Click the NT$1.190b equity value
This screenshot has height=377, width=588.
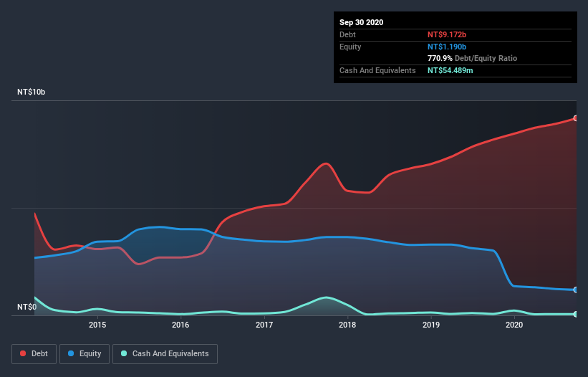[x=447, y=47]
